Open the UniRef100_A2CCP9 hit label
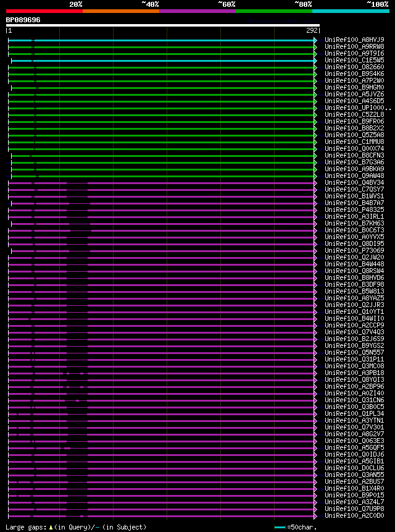Image resolution: width=395 pixels, height=532 pixels. click(354, 325)
